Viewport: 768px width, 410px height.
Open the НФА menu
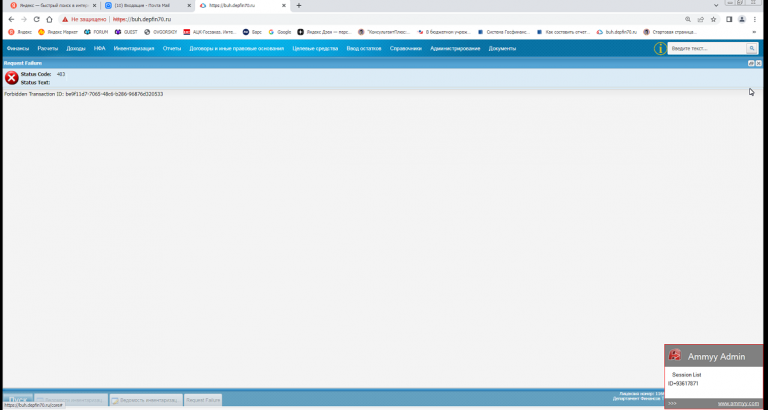point(99,48)
